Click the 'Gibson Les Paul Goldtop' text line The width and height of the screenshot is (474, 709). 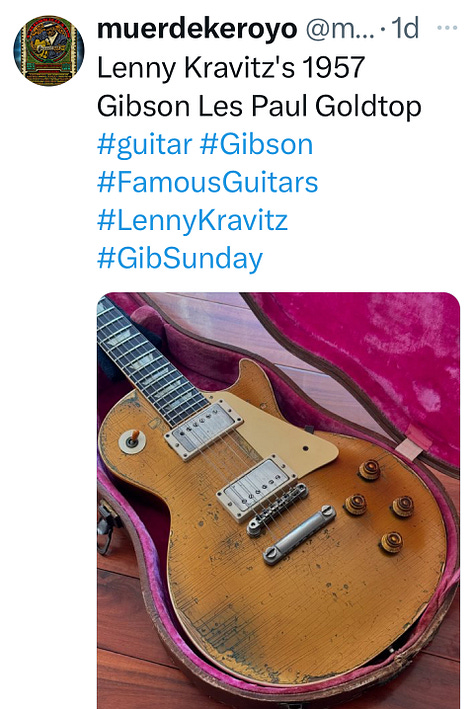[x=259, y=107]
